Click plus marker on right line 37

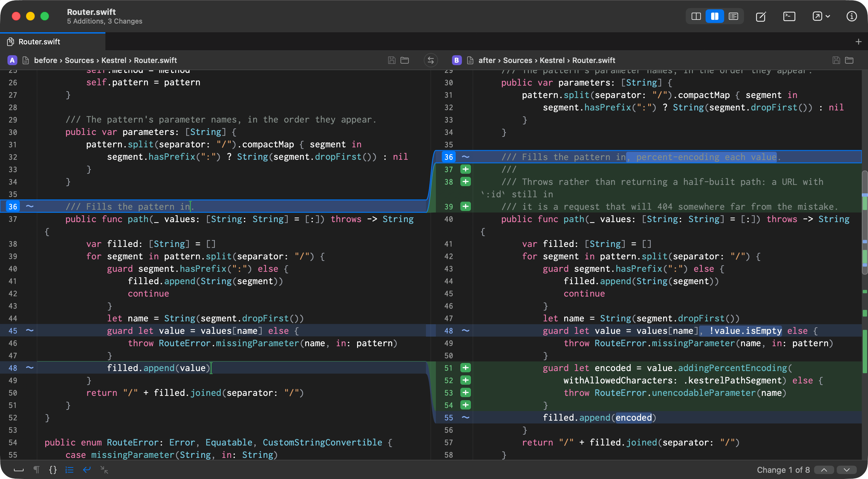pos(465,169)
